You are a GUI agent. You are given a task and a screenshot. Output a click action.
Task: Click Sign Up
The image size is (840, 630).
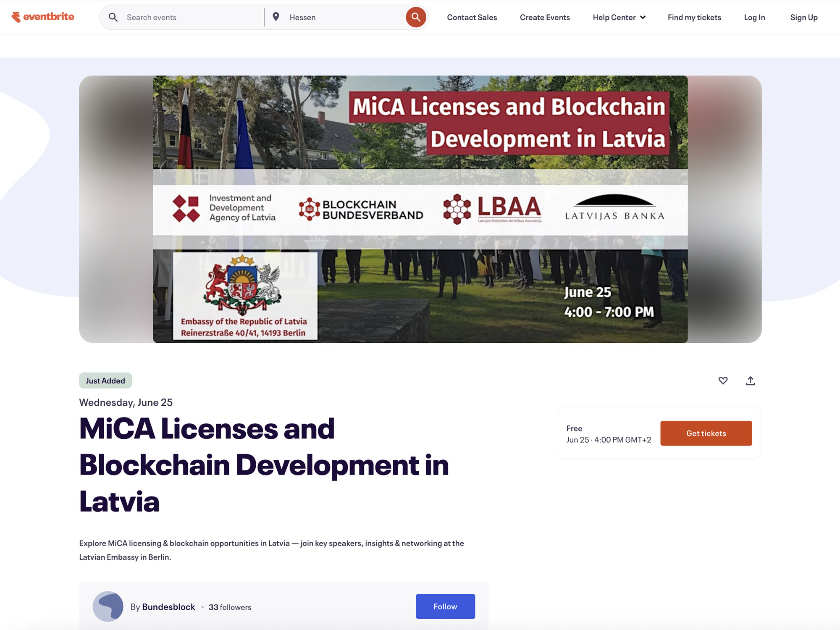click(803, 17)
